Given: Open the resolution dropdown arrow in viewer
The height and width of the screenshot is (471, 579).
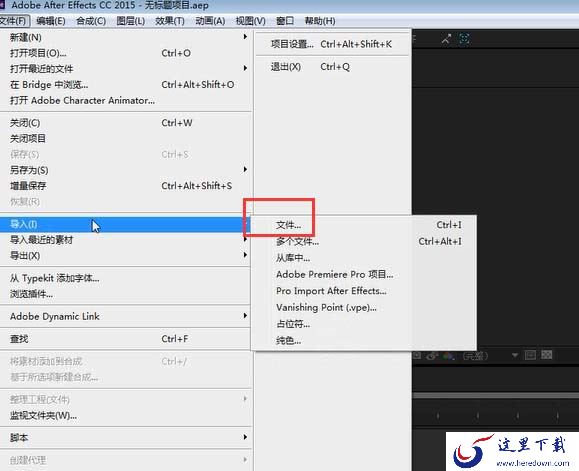Looking at the screenshot, I should (x=515, y=355).
